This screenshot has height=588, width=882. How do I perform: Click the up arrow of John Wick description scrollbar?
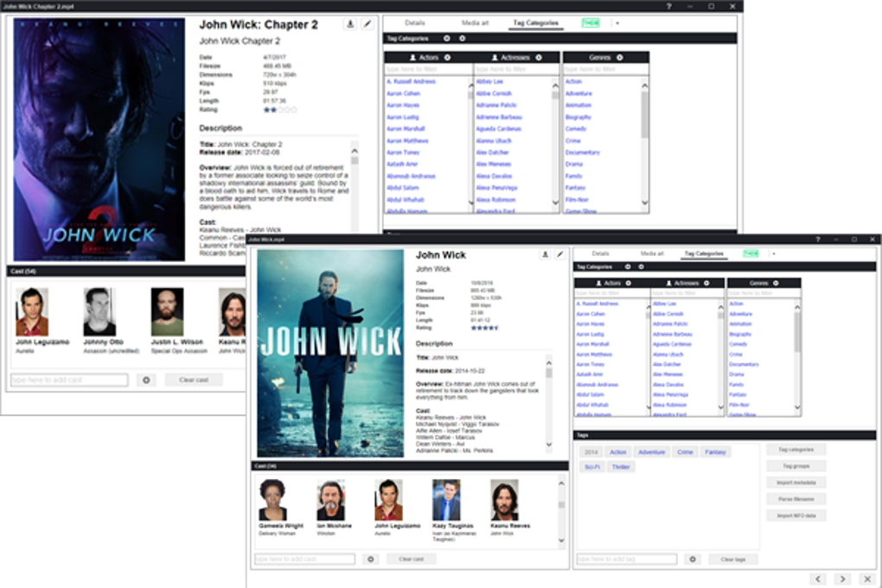(x=549, y=363)
